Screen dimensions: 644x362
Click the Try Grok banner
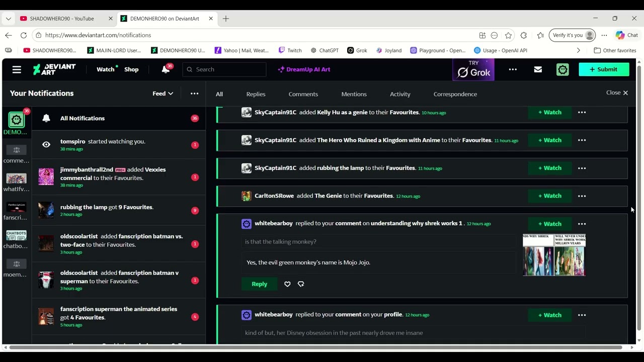click(x=473, y=69)
